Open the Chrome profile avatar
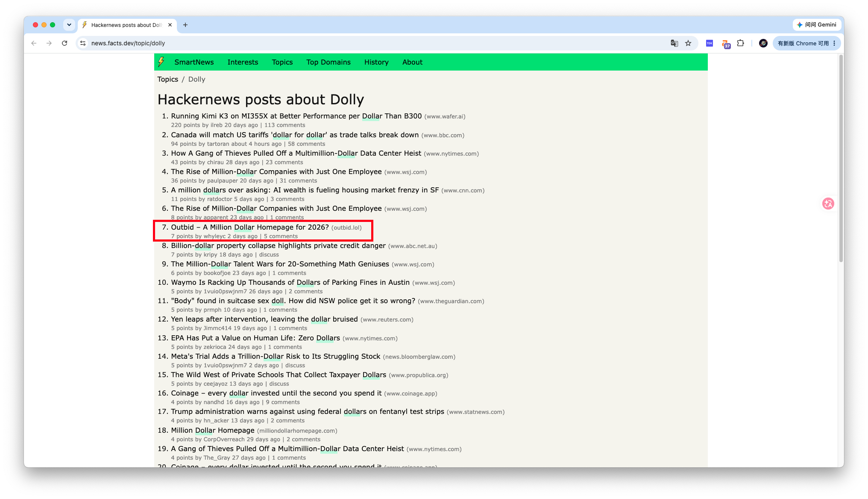This screenshot has height=499, width=868. click(763, 43)
